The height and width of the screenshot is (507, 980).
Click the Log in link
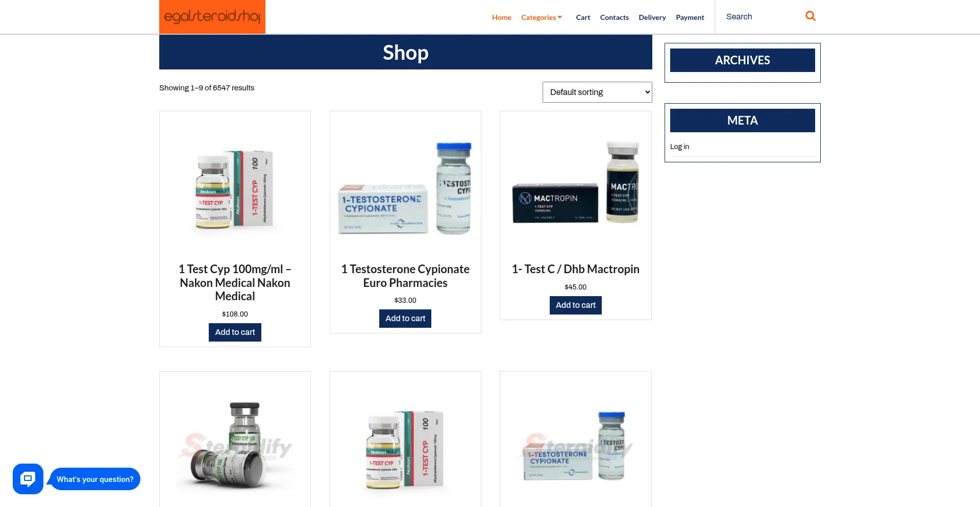tap(679, 147)
